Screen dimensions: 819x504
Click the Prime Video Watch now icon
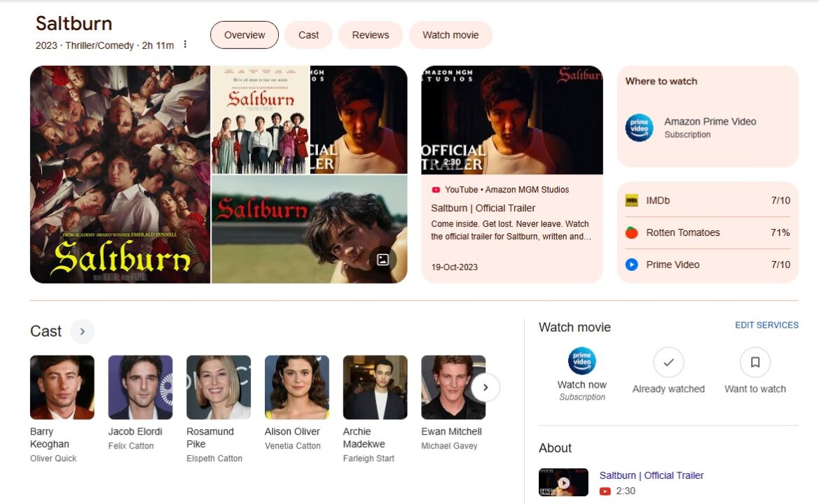point(582,361)
